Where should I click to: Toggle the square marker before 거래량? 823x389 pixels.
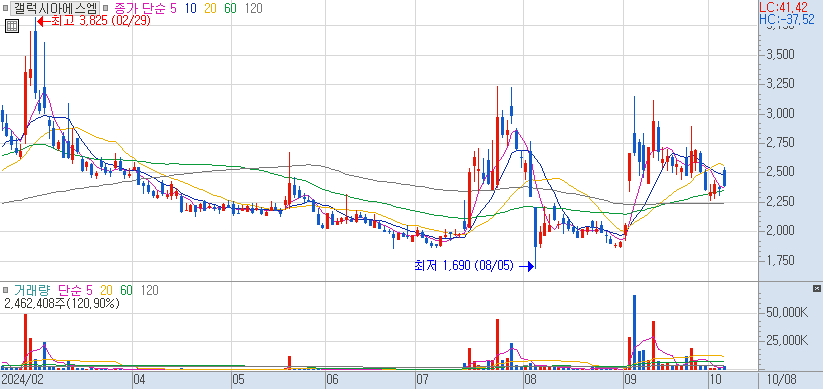(5, 290)
